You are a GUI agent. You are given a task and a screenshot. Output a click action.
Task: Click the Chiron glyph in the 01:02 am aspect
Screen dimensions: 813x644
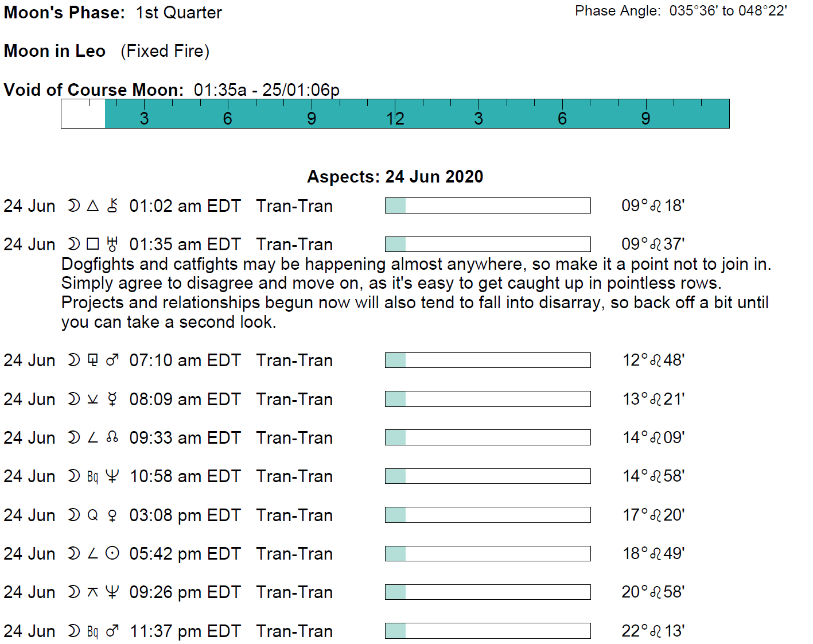(112, 205)
